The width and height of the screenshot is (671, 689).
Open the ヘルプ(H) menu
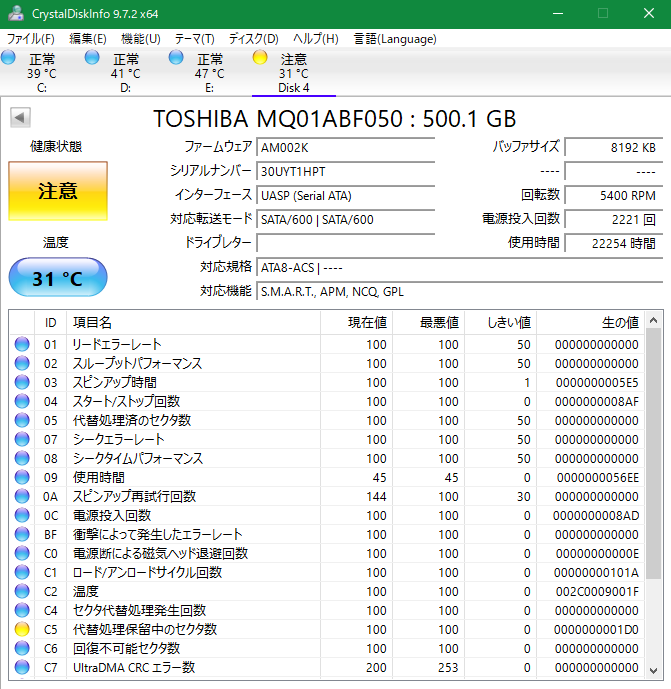pos(316,39)
